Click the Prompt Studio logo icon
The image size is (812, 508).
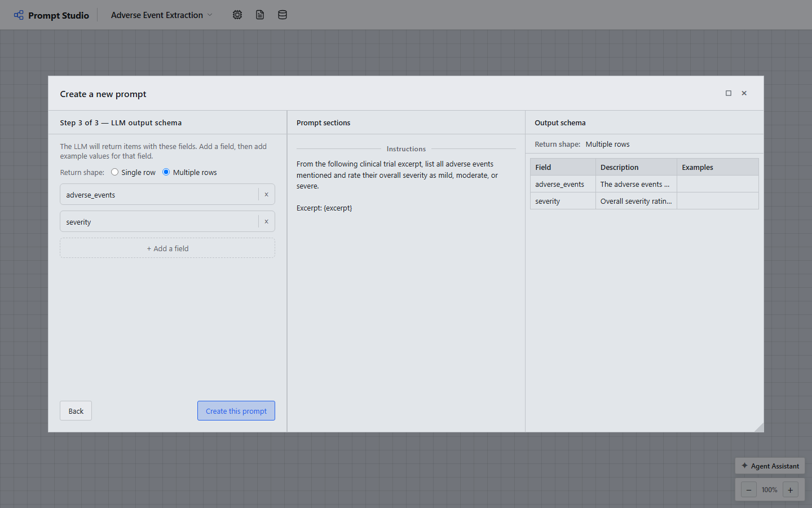[19, 15]
